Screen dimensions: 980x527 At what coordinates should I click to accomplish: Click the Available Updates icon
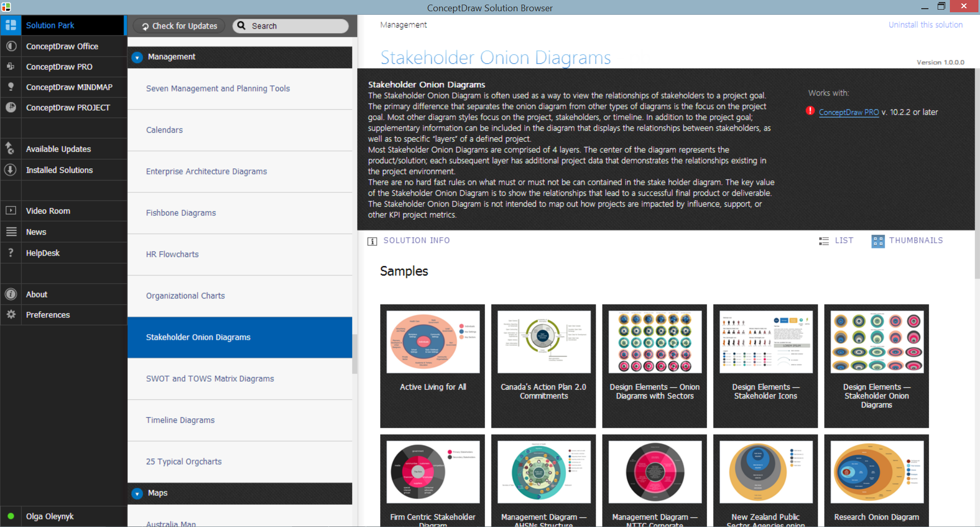click(11, 148)
